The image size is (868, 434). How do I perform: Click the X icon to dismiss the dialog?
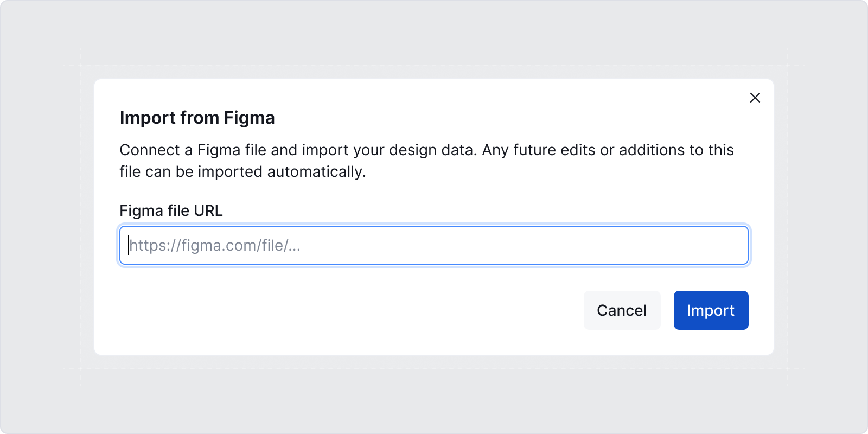tap(756, 98)
